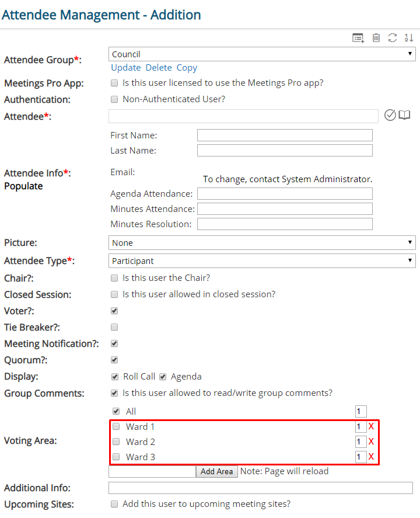Image resolution: width=420 pixels, height=518 pixels.
Task: Open the address book icon beside Attendee
Action: pyautogui.click(x=404, y=115)
